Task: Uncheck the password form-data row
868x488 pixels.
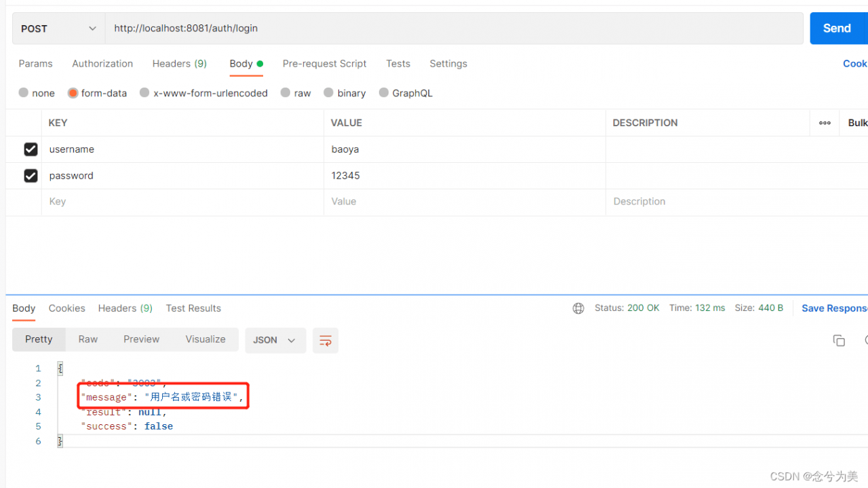Action: coord(31,176)
